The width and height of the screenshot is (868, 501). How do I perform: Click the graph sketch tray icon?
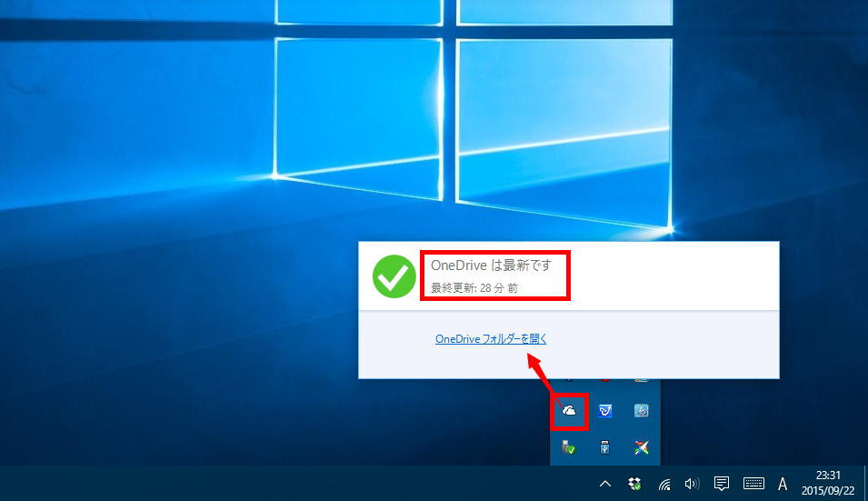point(641,411)
